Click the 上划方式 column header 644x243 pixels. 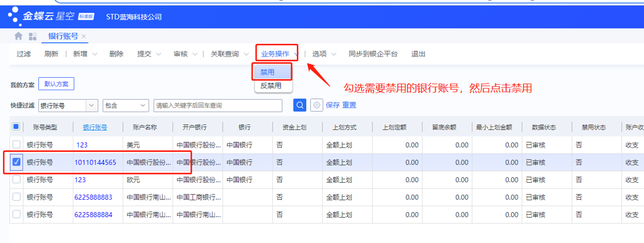(x=344, y=127)
